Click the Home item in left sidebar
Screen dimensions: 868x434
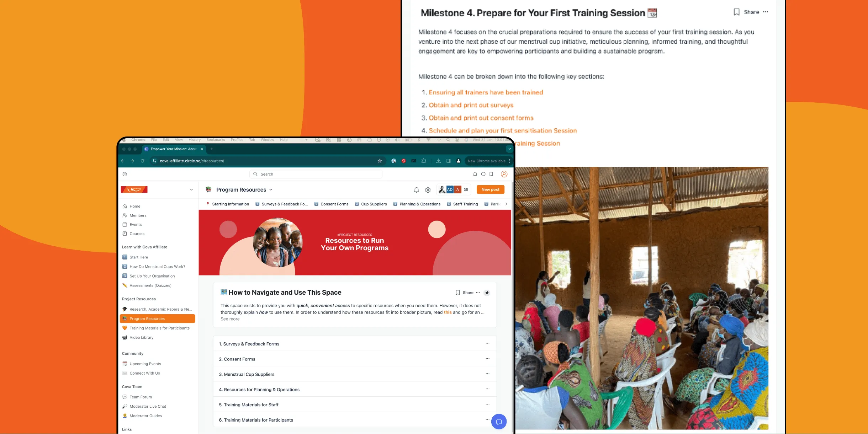134,206
